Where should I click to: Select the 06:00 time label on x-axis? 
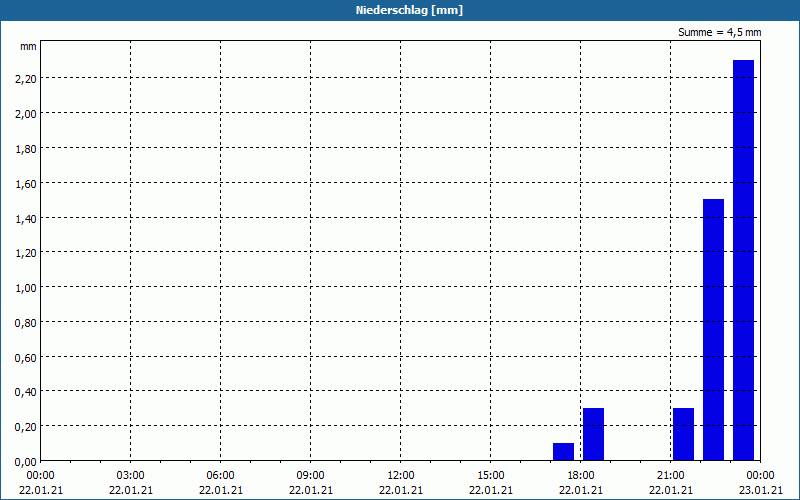point(220,476)
